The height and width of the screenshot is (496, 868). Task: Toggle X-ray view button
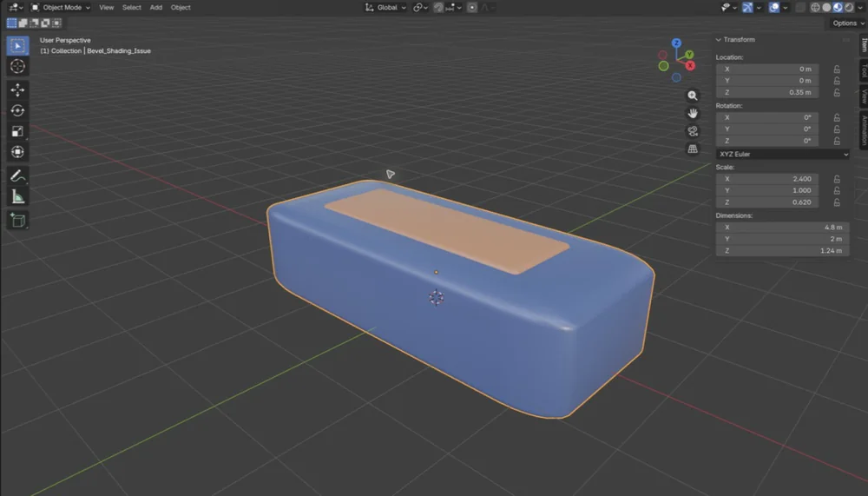click(x=800, y=7)
